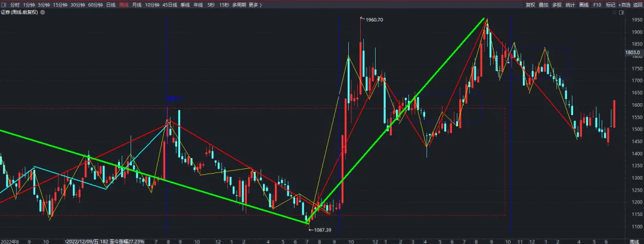Click the diamond icon at chart top-right

[x=615, y=13]
